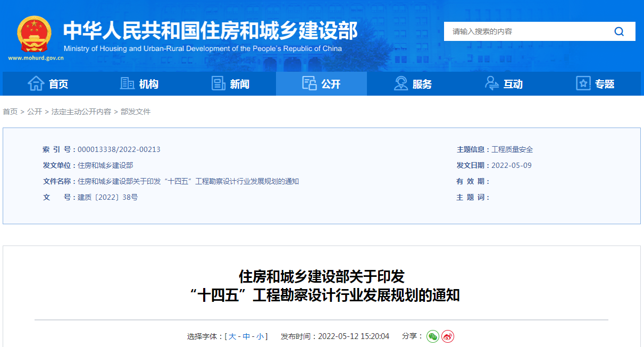This screenshot has height=347, width=644.
Task: Open 部发文件 breadcrumb link
Action: [136, 112]
